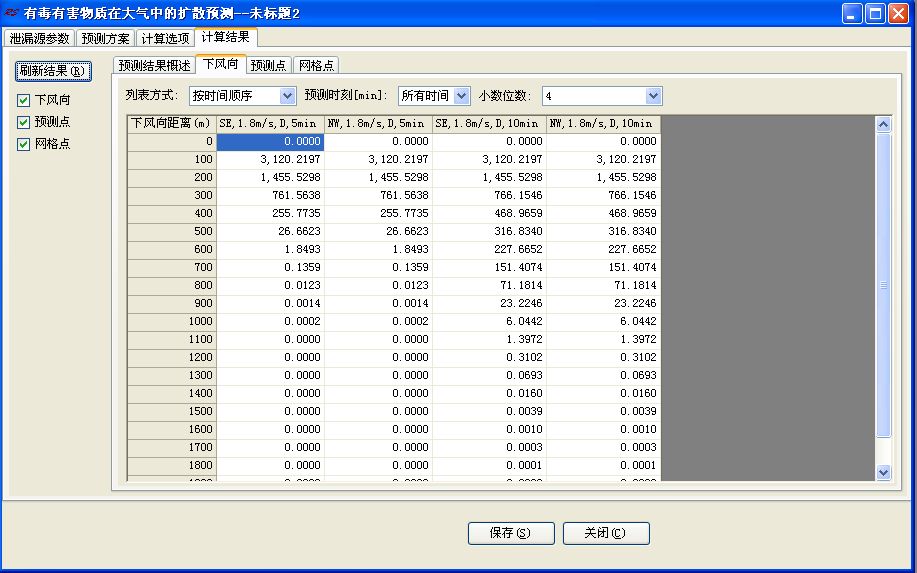Screen dimensions: 917x573
Task: Click the table scrollbar up arrow
Action: [883, 125]
